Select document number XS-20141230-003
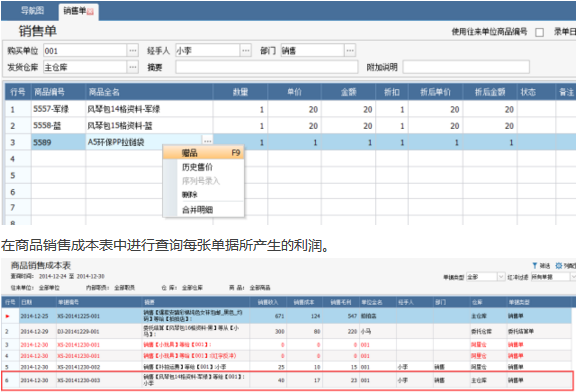Viewport: 583px width, 392px height. [x=79, y=380]
